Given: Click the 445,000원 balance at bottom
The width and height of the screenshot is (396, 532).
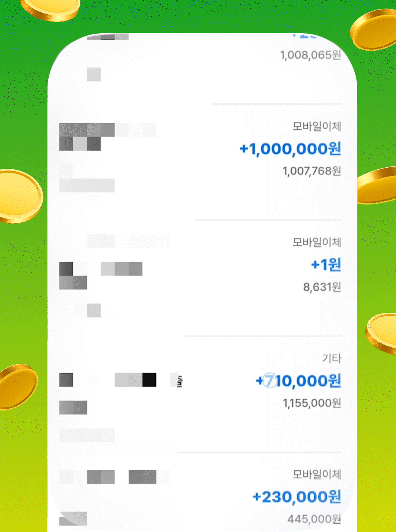Looking at the screenshot, I should pyautogui.click(x=314, y=519).
